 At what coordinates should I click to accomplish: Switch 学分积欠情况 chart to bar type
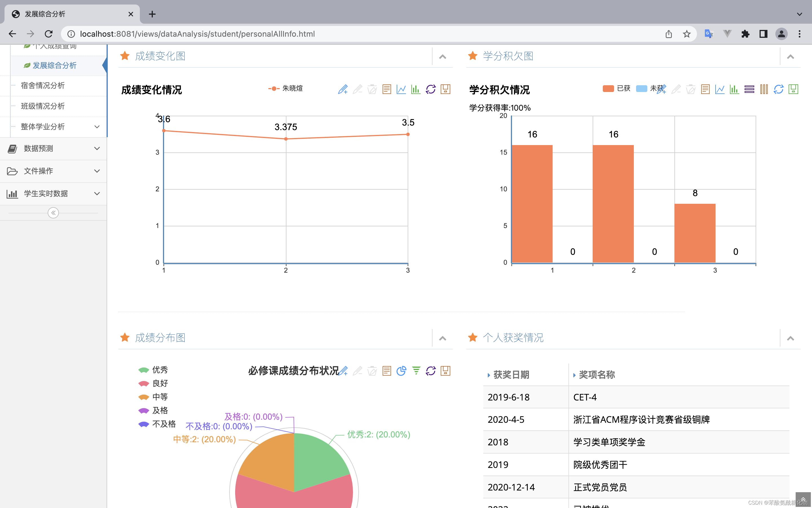pyautogui.click(x=734, y=89)
